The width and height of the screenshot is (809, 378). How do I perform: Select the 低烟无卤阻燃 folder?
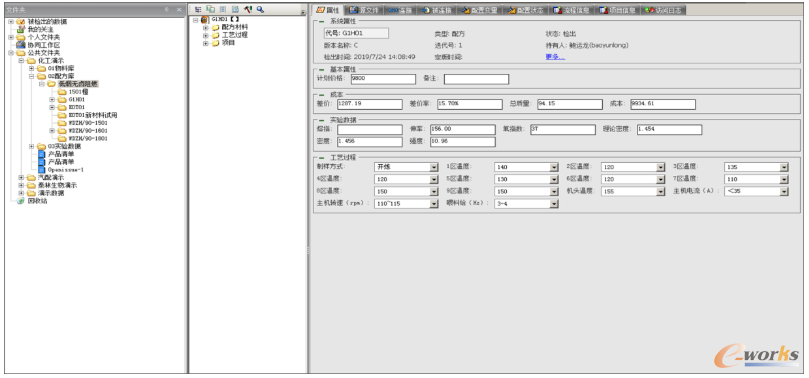78,84
